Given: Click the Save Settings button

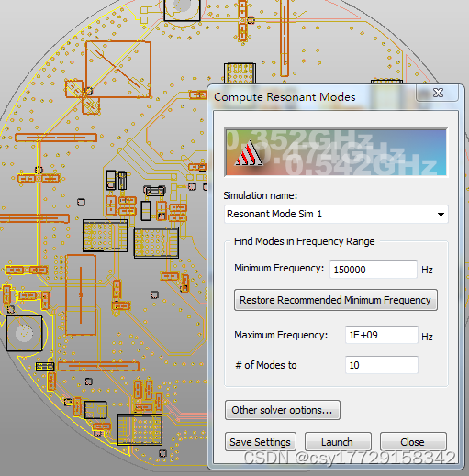Looking at the screenshot, I should (261, 442).
